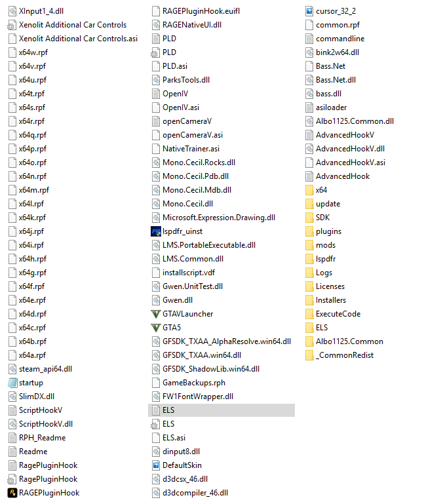Image resolution: width=422 pixels, height=504 pixels.
Task: Select the file name "openCameraV.asi"
Action: pos(193,135)
